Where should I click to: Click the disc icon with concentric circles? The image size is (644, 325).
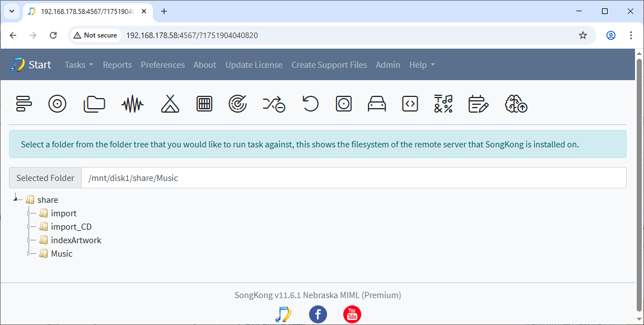click(x=57, y=104)
